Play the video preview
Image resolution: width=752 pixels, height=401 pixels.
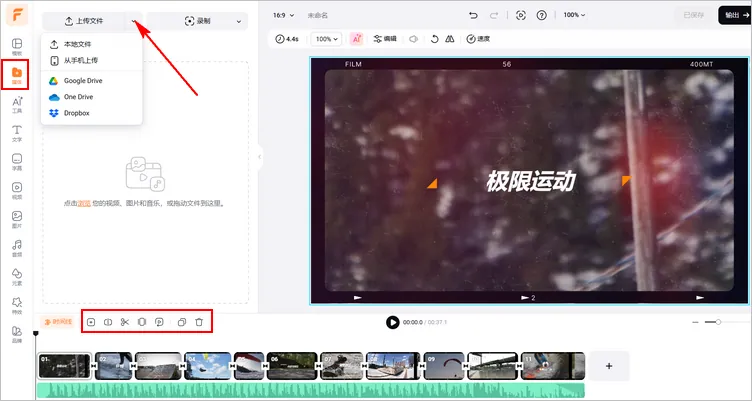pos(393,322)
